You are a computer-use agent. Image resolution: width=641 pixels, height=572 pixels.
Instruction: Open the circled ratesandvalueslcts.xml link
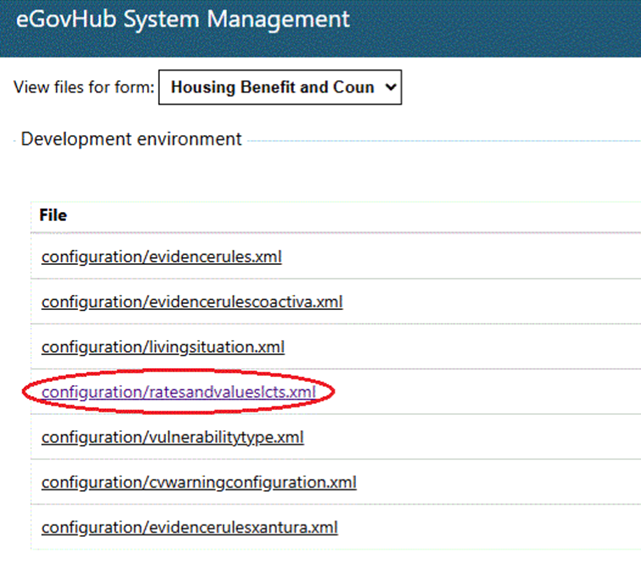coord(179,392)
